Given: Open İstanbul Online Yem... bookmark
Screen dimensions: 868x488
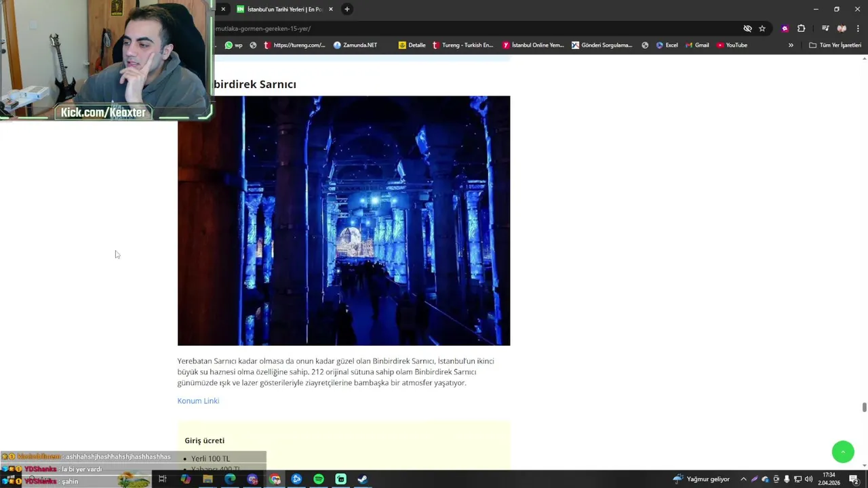Looking at the screenshot, I should (533, 45).
